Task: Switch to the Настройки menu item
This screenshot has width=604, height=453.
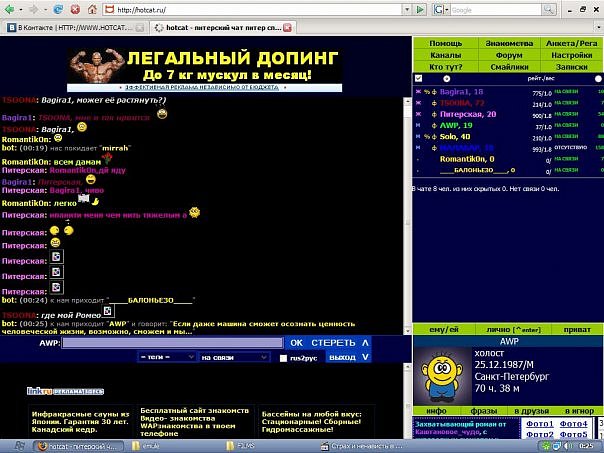Action: [572, 55]
